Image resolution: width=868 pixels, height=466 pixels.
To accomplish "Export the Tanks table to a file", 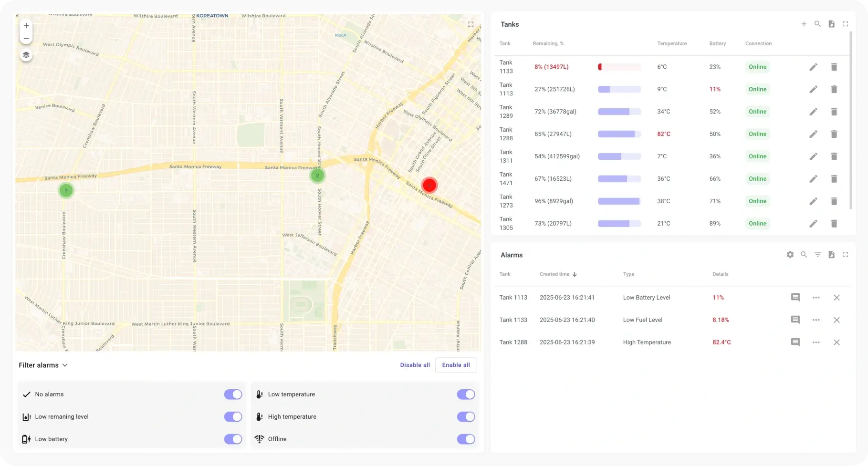I will point(832,24).
